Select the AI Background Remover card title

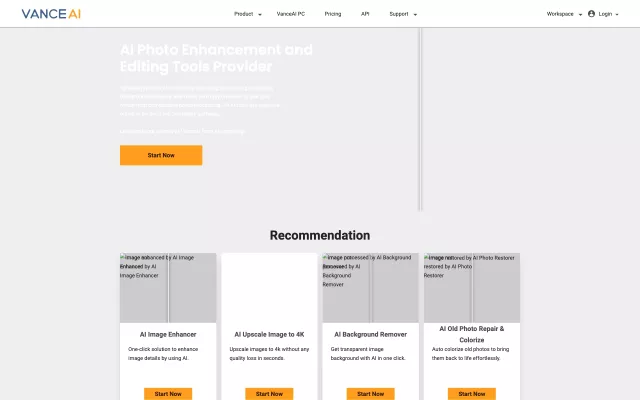point(370,334)
